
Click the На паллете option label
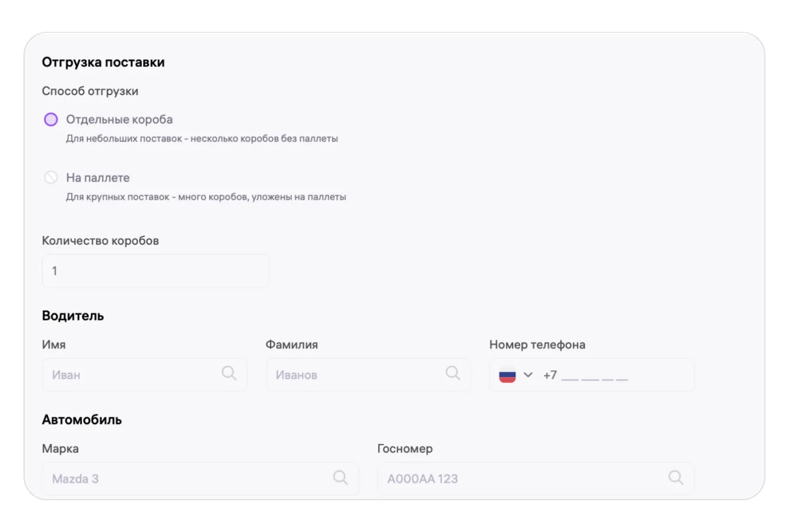click(97, 177)
